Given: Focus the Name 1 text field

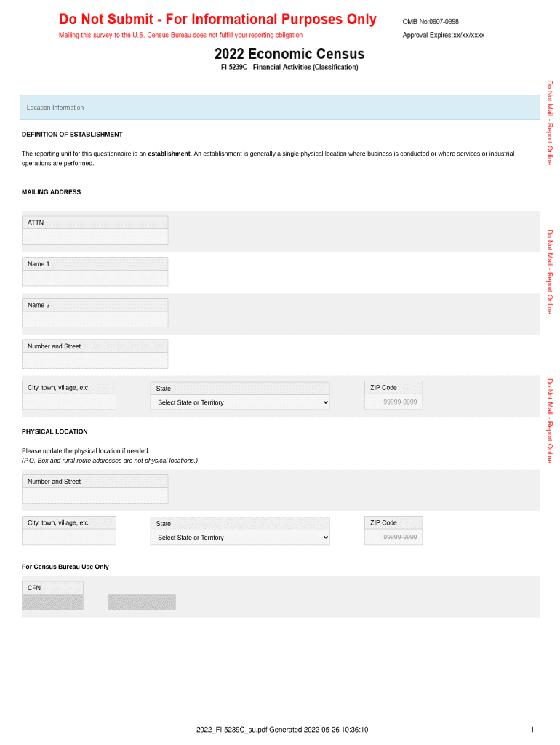Looking at the screenshot, I should (x=95, y=279).
